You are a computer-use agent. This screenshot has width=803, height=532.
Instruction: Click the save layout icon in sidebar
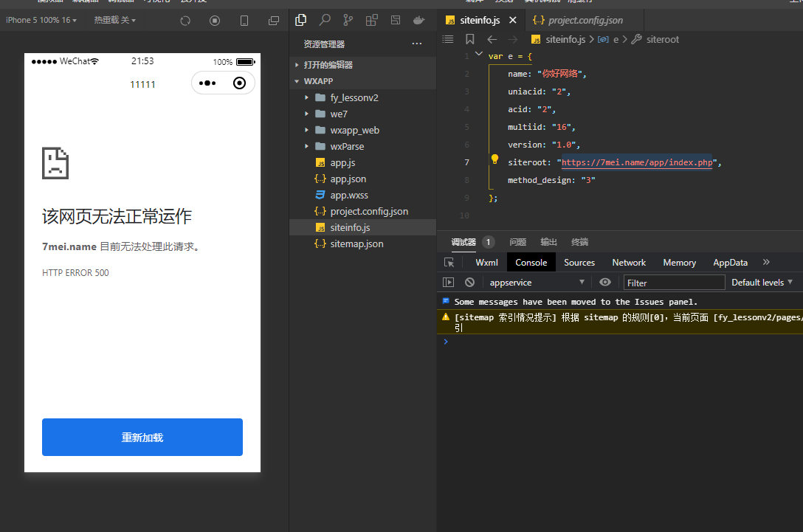pos(396,20)
